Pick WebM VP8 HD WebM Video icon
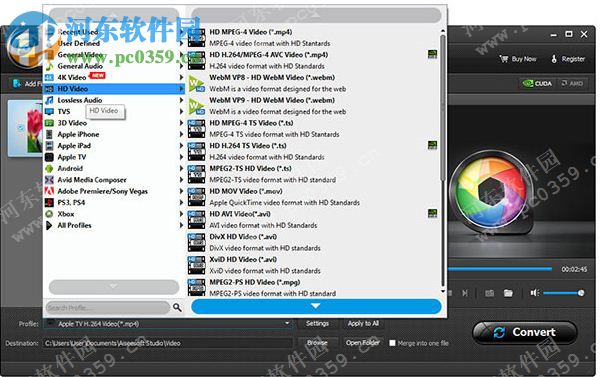The width and height of the screenshot is (602, 377). coord(196,83)
